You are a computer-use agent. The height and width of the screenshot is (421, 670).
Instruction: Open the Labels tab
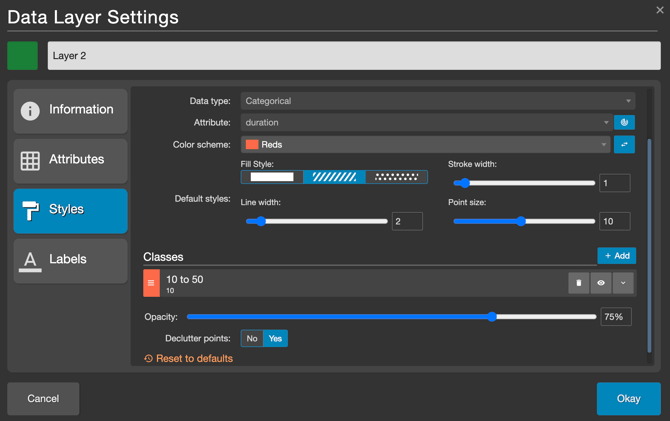70,260
